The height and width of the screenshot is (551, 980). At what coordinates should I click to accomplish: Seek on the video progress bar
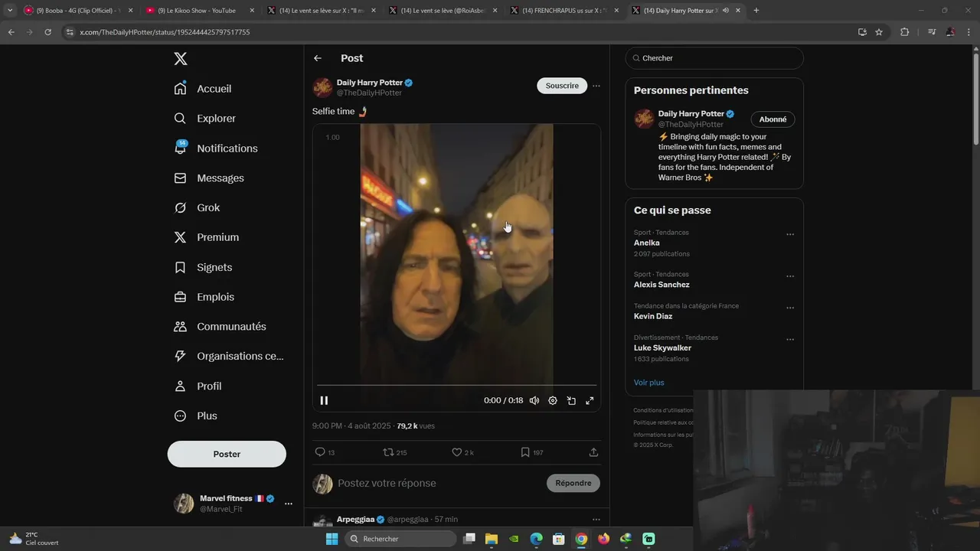[457, 385]
